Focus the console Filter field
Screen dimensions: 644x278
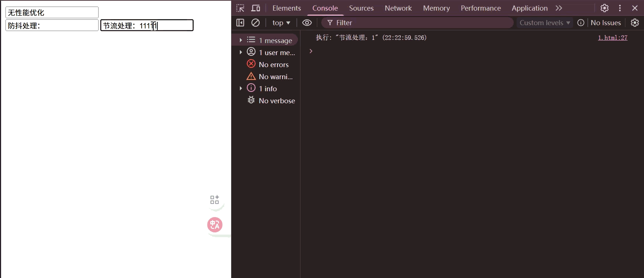tap(417, 23)
